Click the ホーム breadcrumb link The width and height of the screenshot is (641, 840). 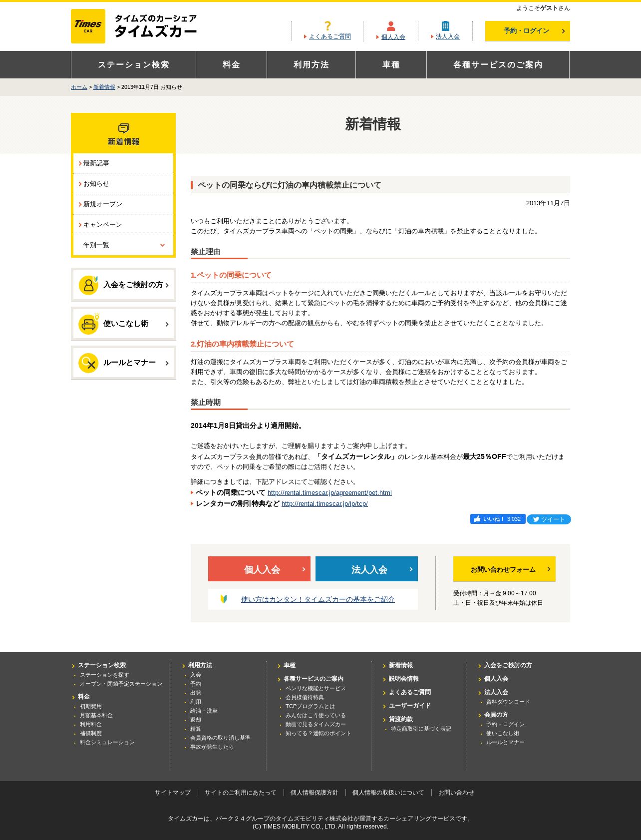(79, 87)
